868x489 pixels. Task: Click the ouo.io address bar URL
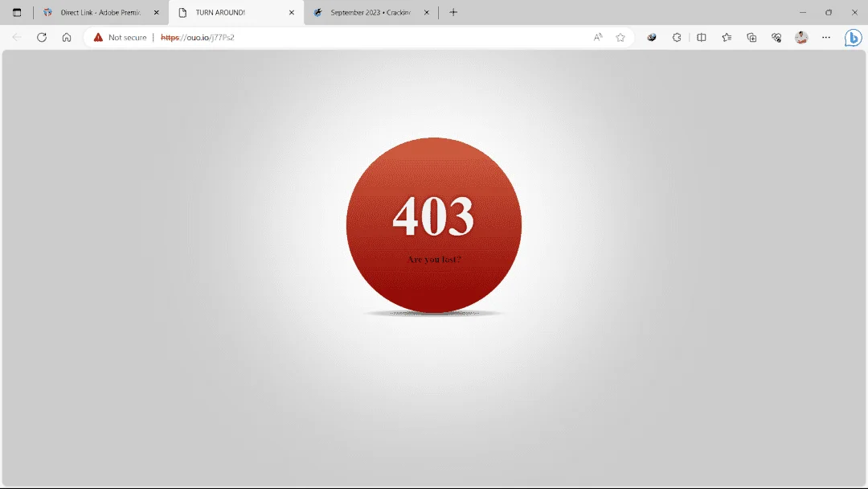tap(197, 37)
